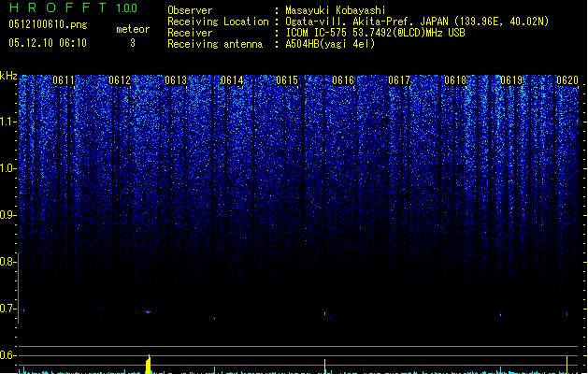This screenshot has height=374, width=588.
Task: Click the HROFFT 1.0.0 title text
Action: (x=74, y=7)
